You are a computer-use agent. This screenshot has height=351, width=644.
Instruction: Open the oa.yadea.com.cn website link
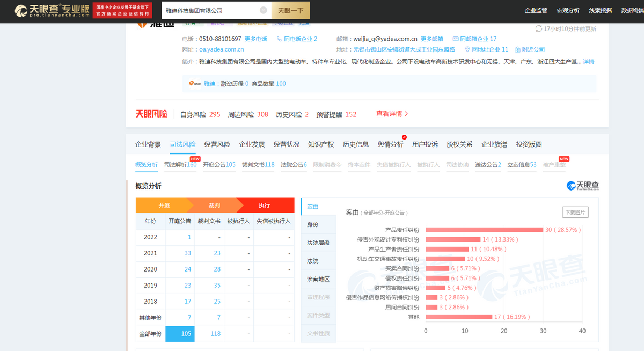[x=221, y=50]
